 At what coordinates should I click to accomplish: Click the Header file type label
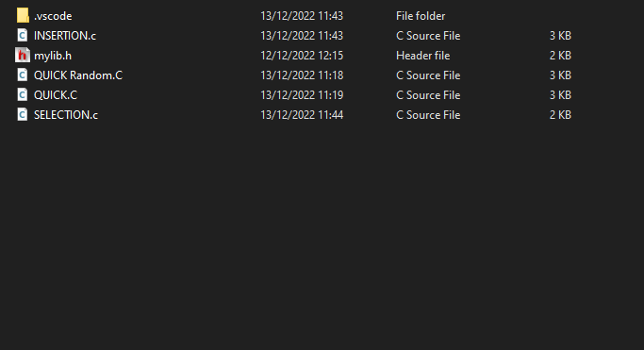[422, 56]
